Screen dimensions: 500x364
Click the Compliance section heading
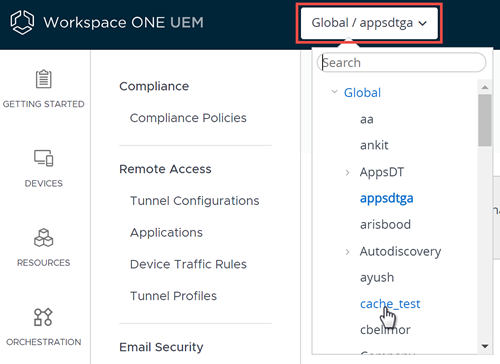coord(154,86)
